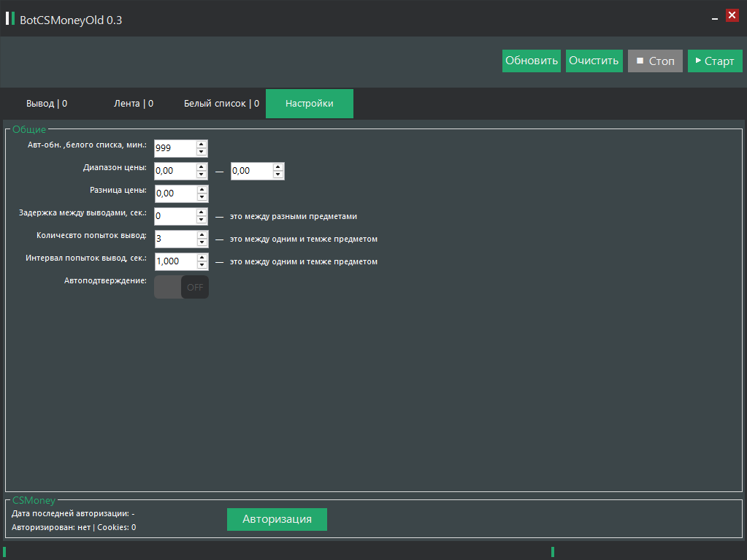Increase the white list auto-update minutes value

click(x=202, y=144)
